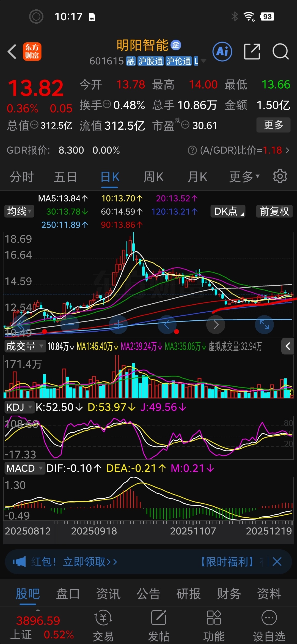Tap the 上证 3896.59 index value
The image size is (297, 644).
[x=38, y=620]
